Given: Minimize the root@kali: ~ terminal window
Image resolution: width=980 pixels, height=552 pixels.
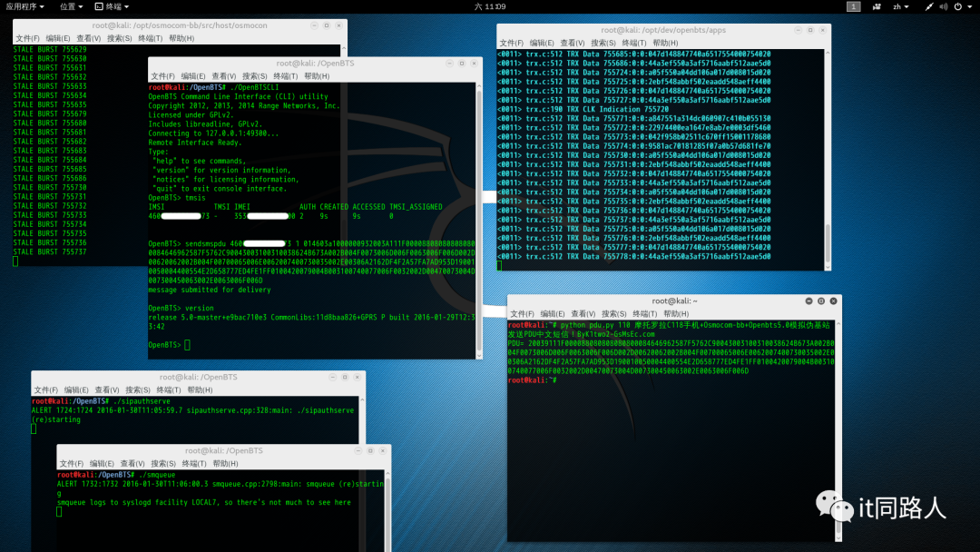Looking at the screenshot, I should pos(808,301).
